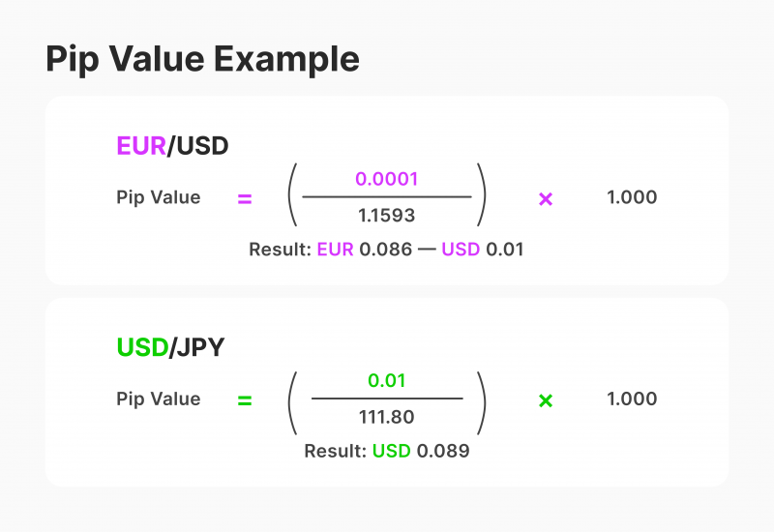Select the 1.1593 denominator
The image size is (774, 532).
click(x=387, y=218)
